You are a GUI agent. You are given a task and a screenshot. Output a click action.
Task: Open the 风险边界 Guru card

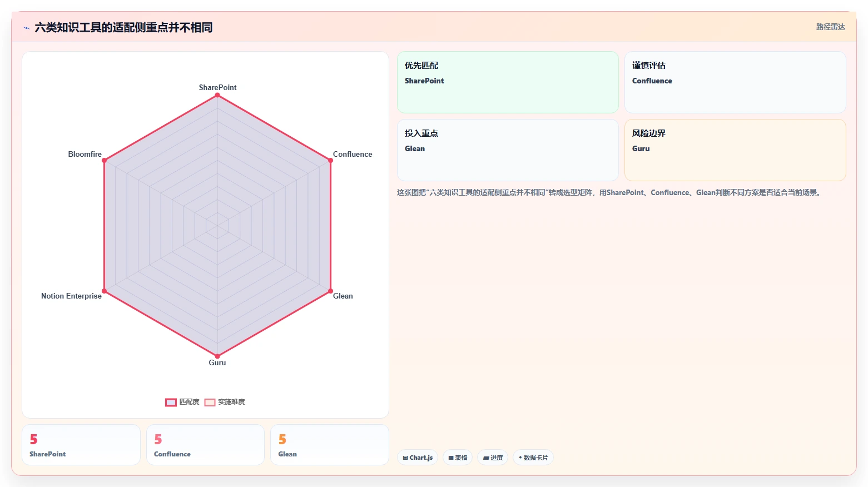click(x=735, y=150)
